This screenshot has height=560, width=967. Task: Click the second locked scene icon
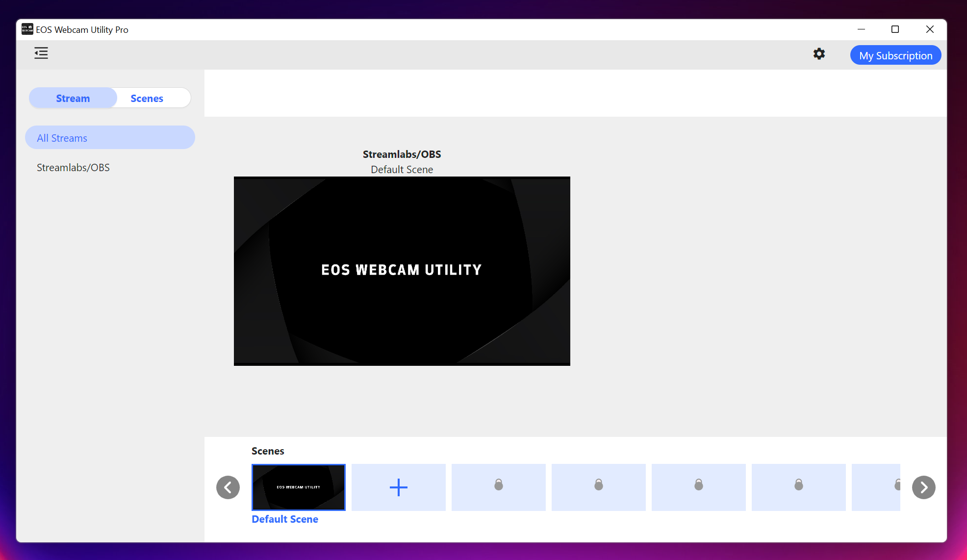(598, 486)
